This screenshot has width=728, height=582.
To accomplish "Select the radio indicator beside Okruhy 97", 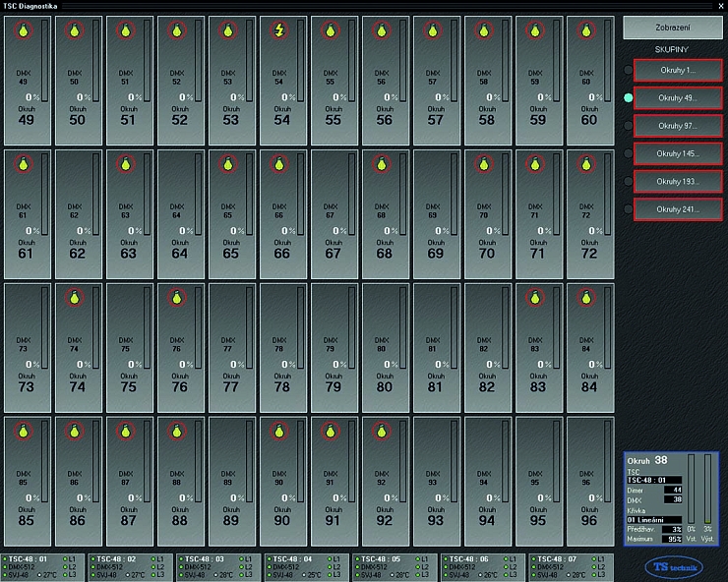I will click(628, 126).
